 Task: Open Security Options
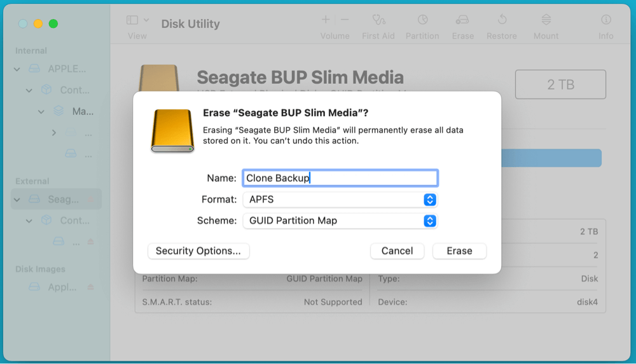tap(198, 251)
